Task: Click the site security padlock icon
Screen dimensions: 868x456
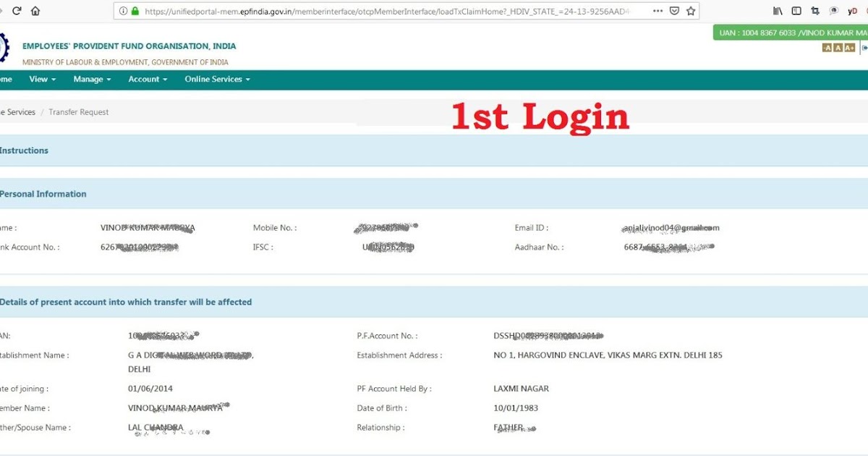Action: [x=136, y=11]
